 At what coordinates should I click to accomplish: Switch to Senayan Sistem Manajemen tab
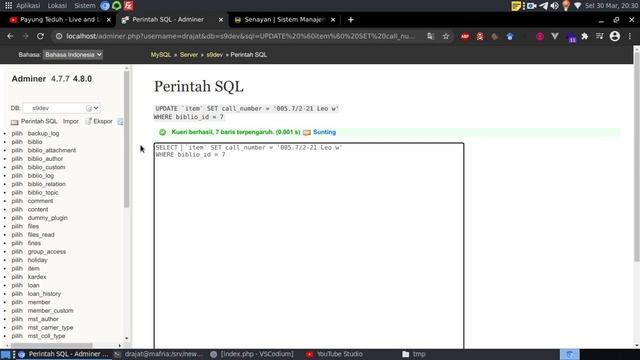[284, 20]
